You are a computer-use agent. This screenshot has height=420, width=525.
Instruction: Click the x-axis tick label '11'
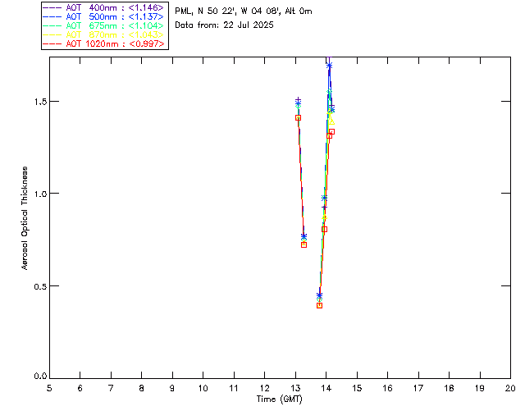point(234,388)
